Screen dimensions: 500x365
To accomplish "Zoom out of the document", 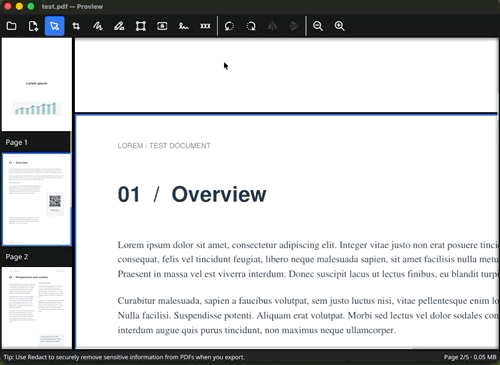I will pos(318,26).
